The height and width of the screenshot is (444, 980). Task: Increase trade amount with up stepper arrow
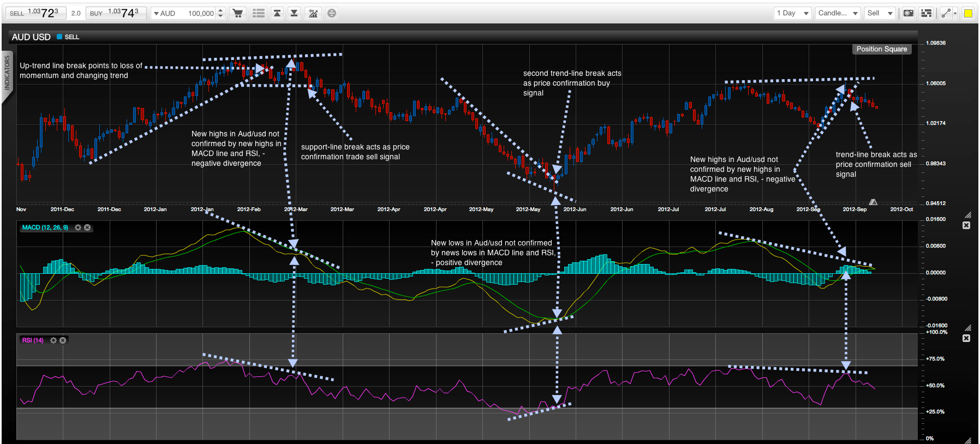click(220, 10)
